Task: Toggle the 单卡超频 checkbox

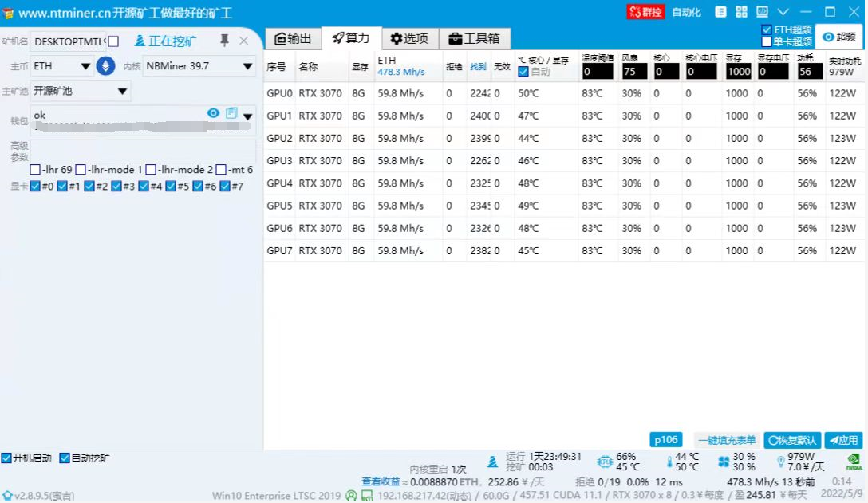Action: coord(767,41)
